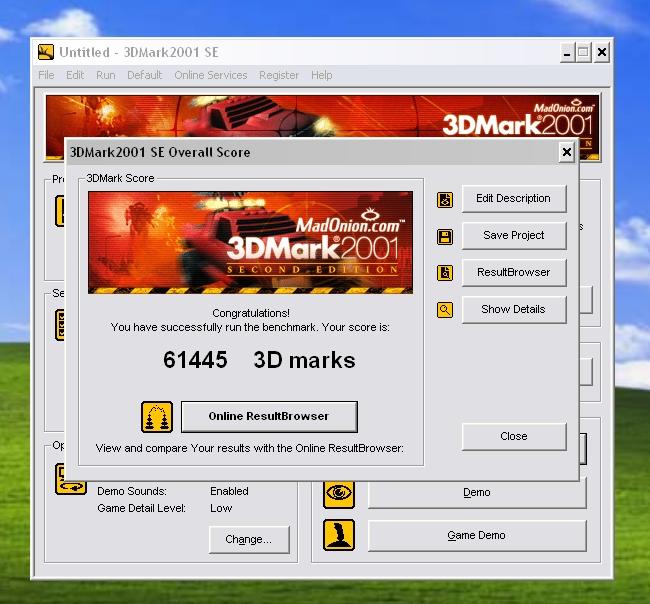Click the Change... options button
This screenshot has width=650, height=604.
249,539
